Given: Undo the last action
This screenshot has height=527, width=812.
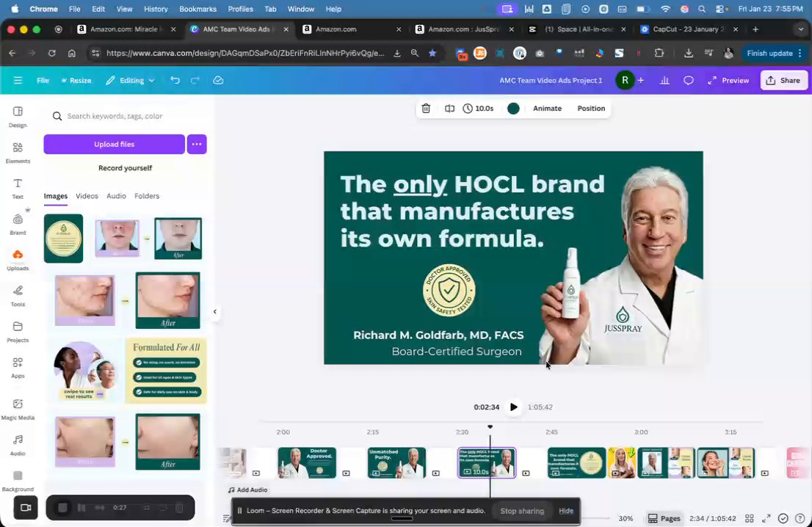Looking at the screenshot, I should point(175,80).
